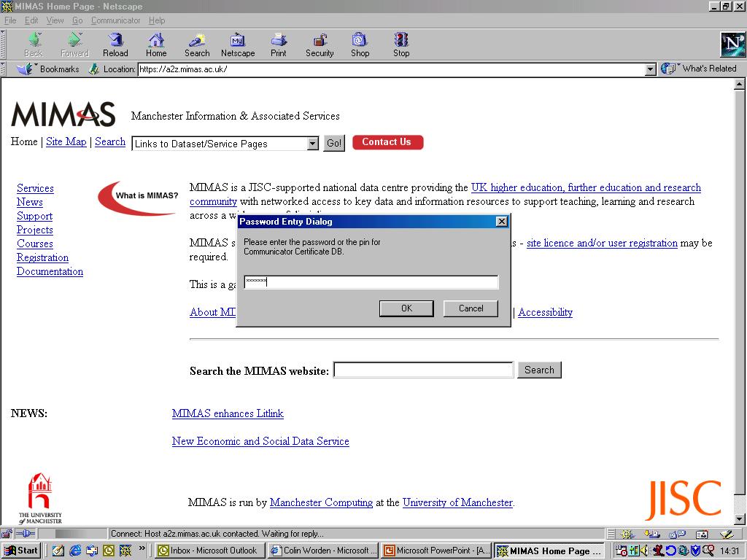The image size is (747, 560).
Task: Open the Accessibility link
Action: click(545, 312)
